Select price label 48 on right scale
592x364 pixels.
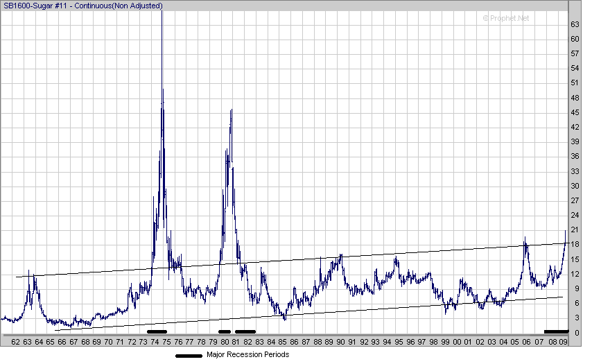pyautogui.click(x=575, y=98)
